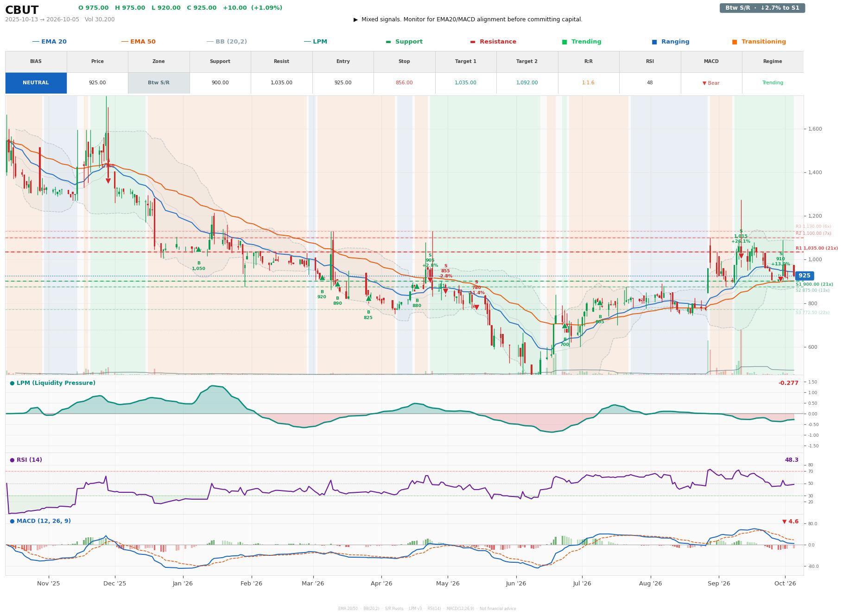843x616 pixels.
Task: Click the R1 1,035.00 resistance label
Action: [817, 248]
